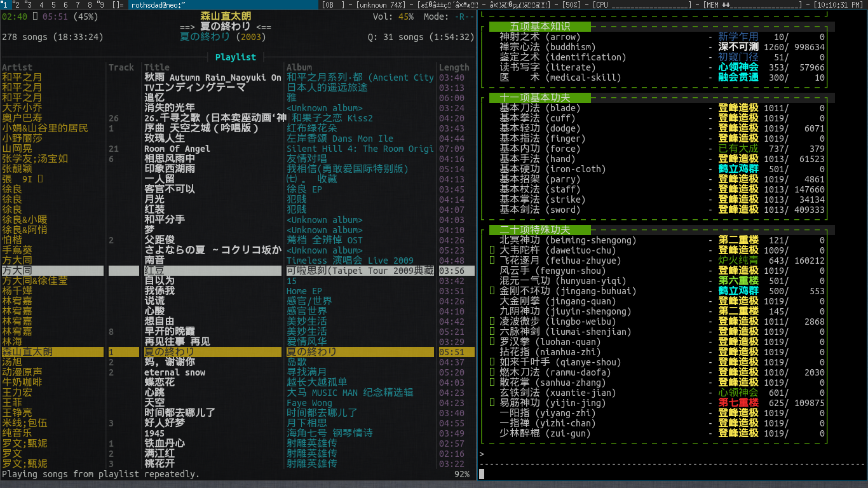This screenshot has height=488, width=868.
Task: Click the 10:10:31 PM clock
Action: (x=838, y=5)
